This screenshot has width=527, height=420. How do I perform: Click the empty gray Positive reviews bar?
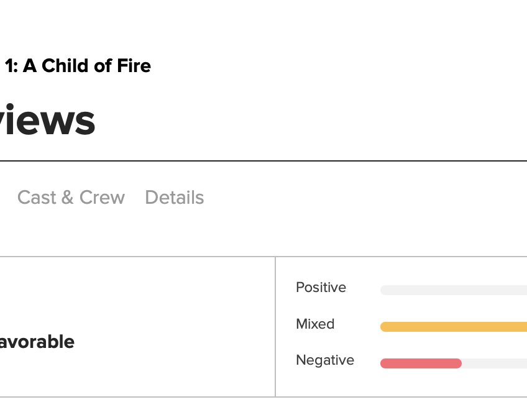pos(454,290)
